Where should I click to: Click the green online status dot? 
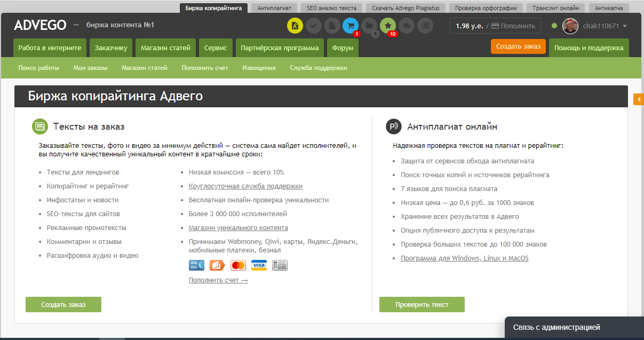tap(554, 26)
